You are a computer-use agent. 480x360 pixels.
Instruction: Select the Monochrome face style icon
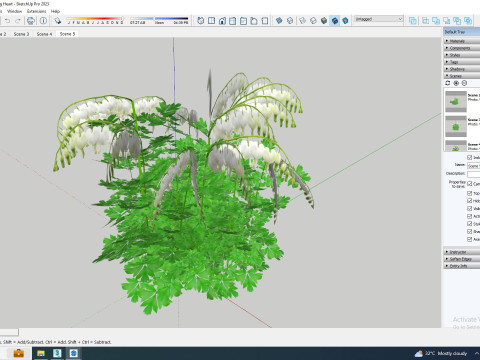point(345,21)
